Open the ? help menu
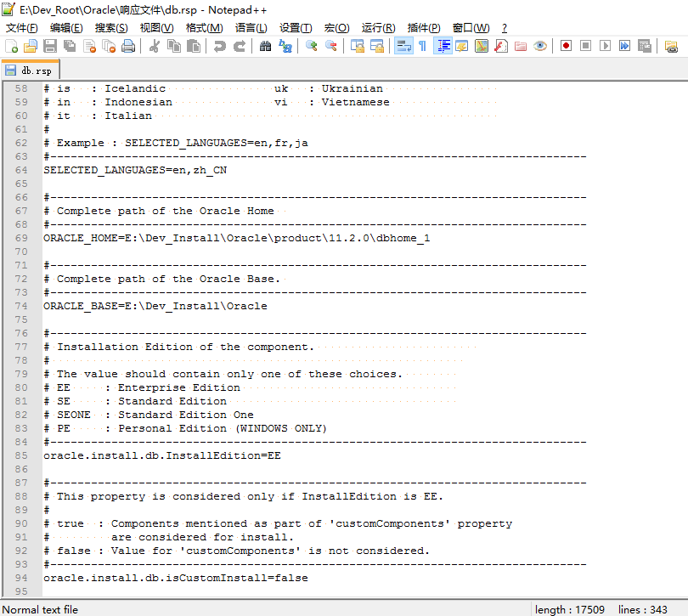Image resolution: width=688 pixels, height=616 pixels. click(x=505, y=28)
